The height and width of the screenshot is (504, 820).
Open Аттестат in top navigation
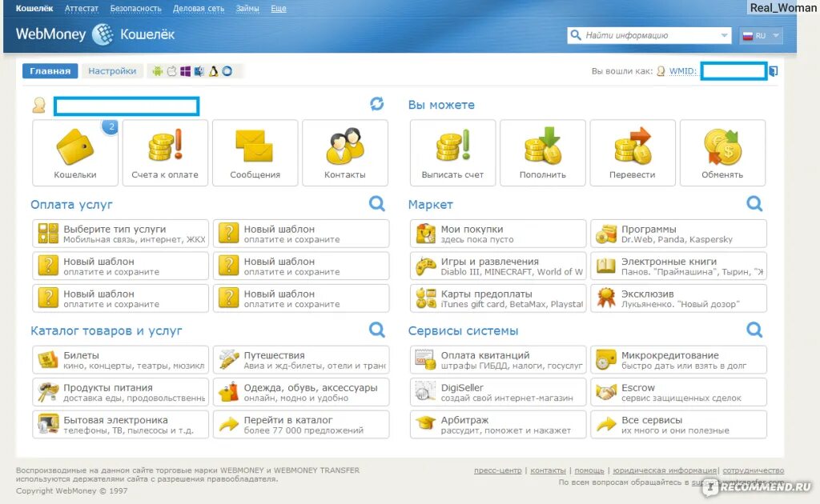click(x=82, y=8)
